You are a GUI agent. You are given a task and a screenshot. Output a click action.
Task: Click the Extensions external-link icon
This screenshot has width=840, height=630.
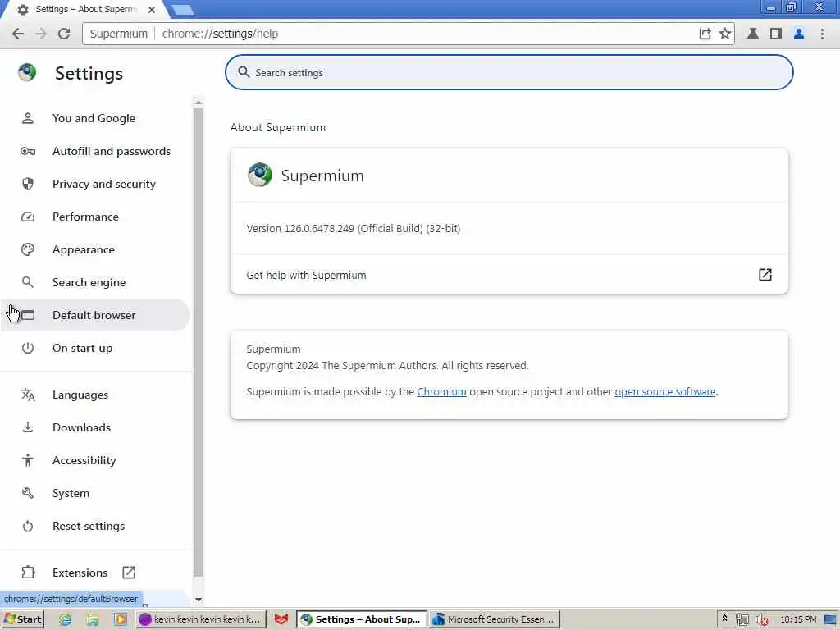coord(129,573)
